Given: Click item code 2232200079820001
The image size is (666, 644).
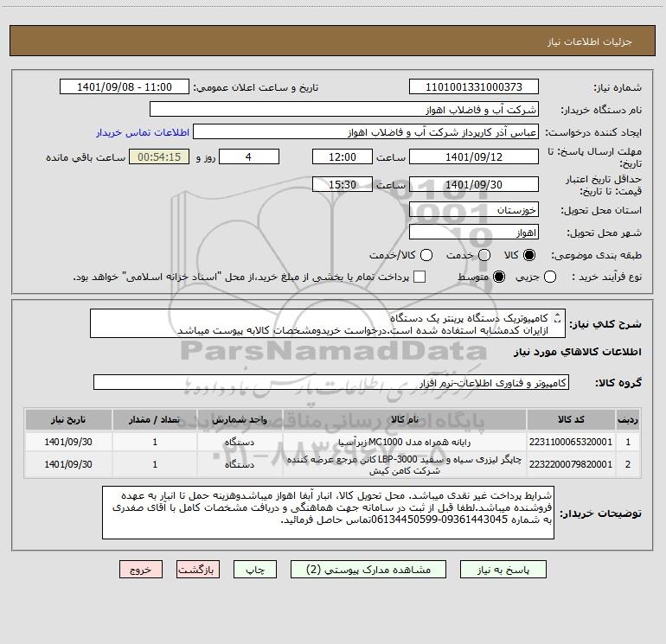Looking at the screenshot, I should 571,464.
